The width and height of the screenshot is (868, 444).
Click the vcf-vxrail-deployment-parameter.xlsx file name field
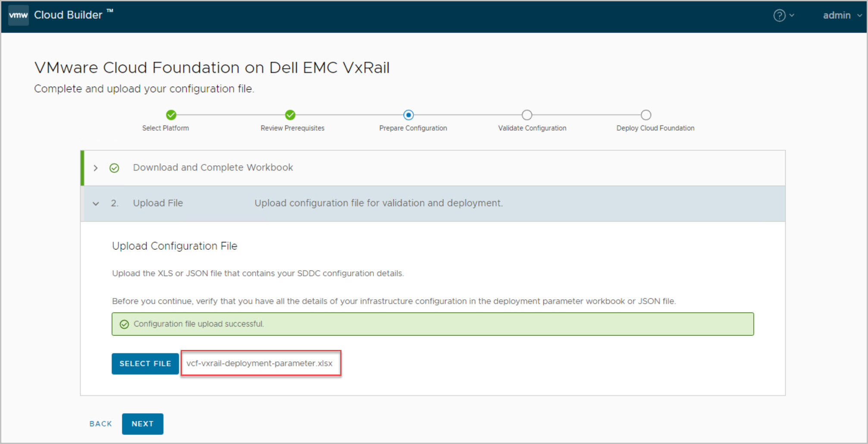click(260, 363)
